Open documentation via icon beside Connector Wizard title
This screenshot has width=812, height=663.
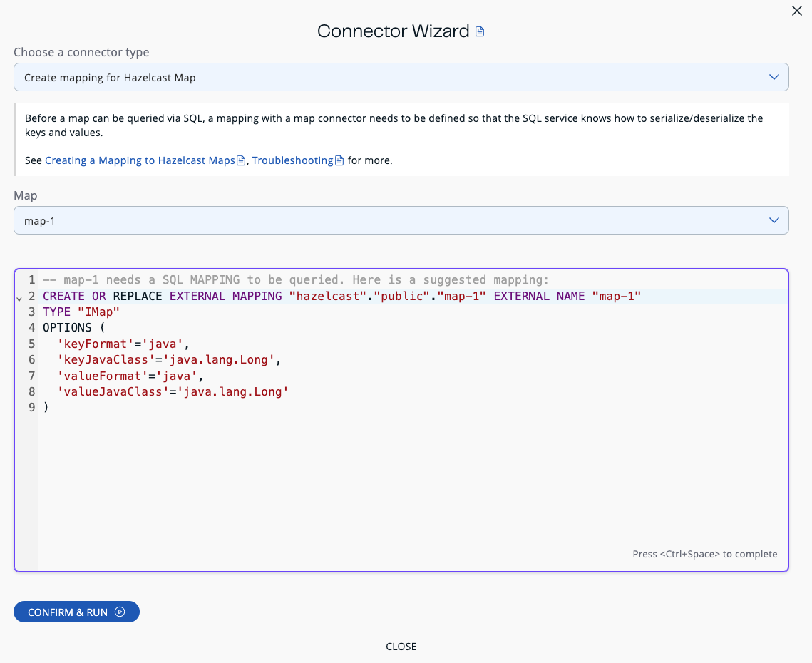(480, 31)
